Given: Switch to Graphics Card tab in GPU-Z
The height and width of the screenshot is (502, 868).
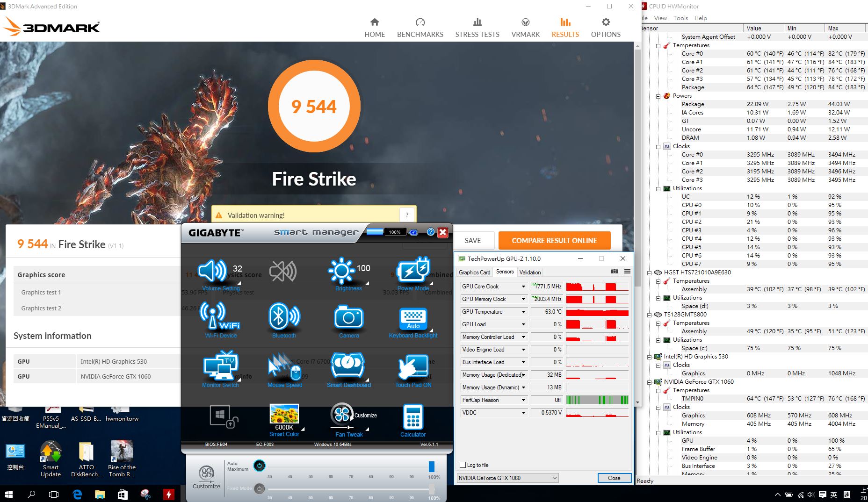Looking at the screenshot, I should click(474, 272).
